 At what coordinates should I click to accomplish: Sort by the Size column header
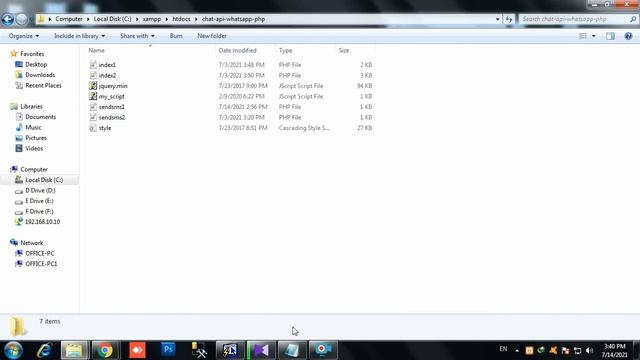click(x=344, y=51)
